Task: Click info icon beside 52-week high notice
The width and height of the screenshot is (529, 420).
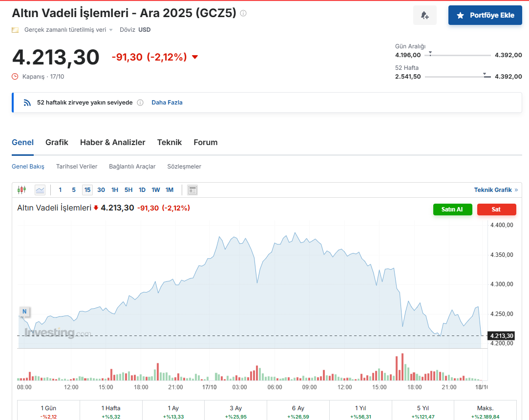Action: click(x=140, y=103)
